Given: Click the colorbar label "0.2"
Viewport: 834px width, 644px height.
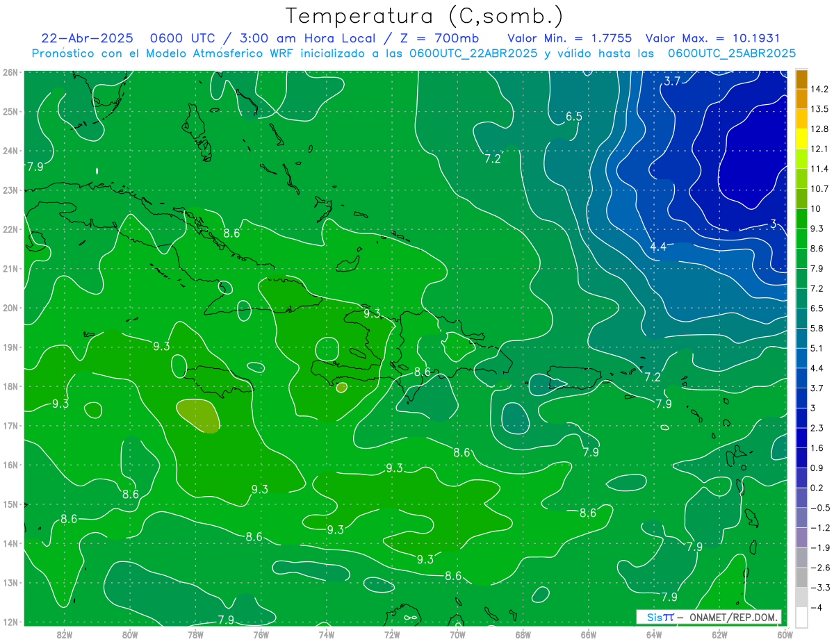Looking at the screenshot, I should tap(817, 488).
